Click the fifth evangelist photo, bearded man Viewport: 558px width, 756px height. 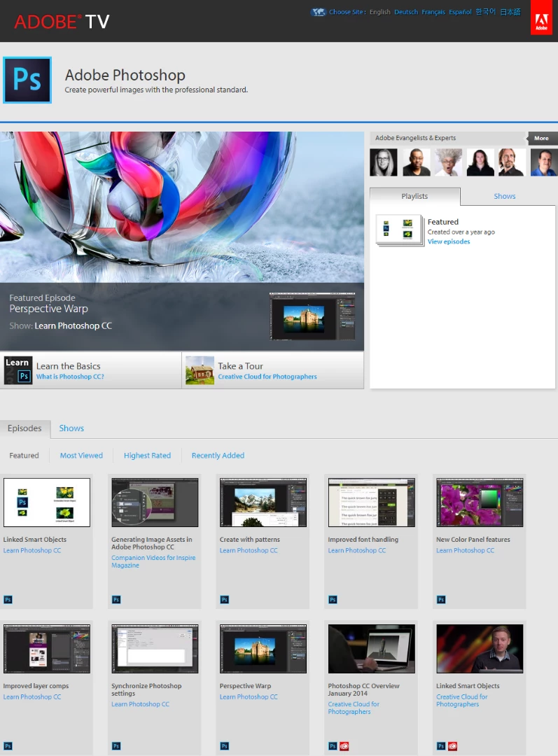[x=512, y=162]
